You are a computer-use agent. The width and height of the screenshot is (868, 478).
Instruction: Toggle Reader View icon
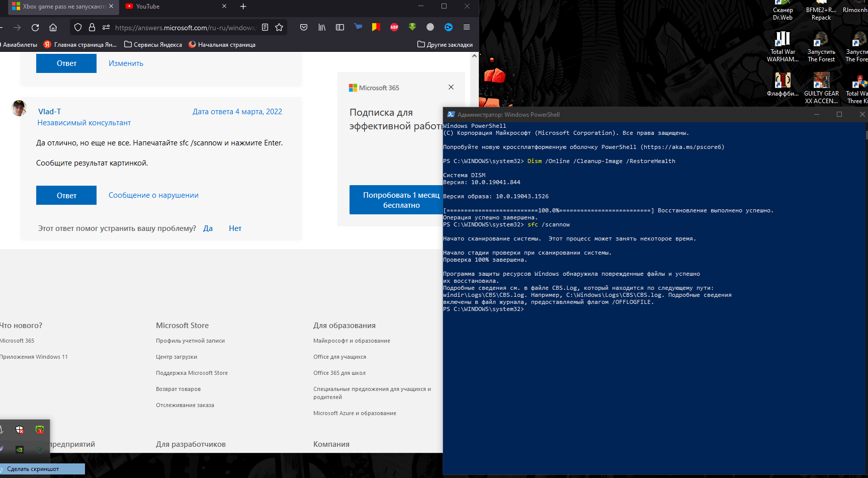point(265,27)
